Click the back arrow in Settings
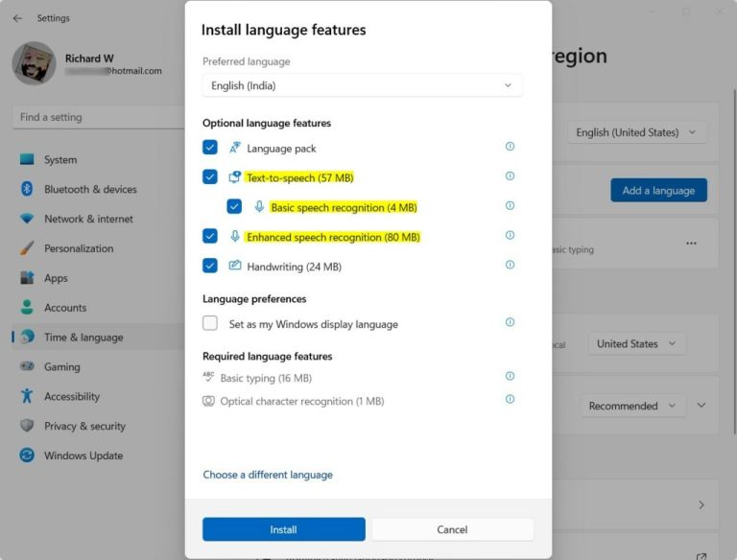This screenshot has height=560, width=737. pyautogui.click(x=18, y=18)
